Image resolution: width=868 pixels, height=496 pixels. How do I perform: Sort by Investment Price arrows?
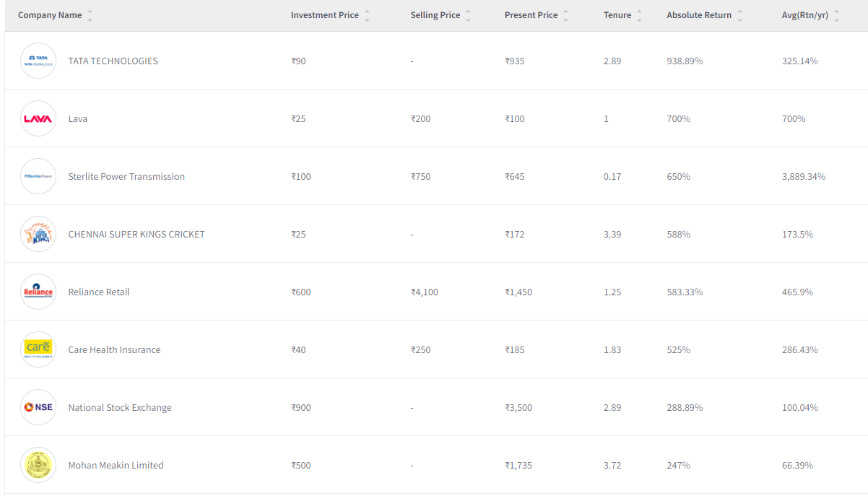[x=367, y=15]
